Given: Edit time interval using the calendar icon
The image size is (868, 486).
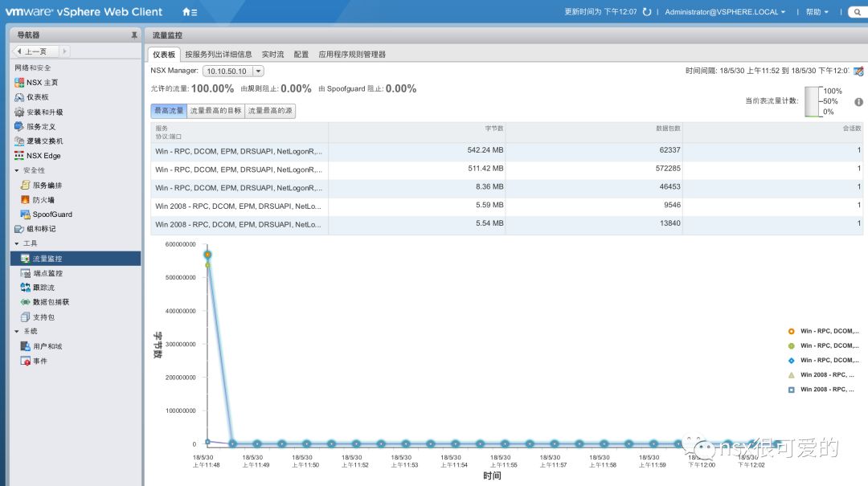Looking at the screenshot, I should (x=858, y=71).
